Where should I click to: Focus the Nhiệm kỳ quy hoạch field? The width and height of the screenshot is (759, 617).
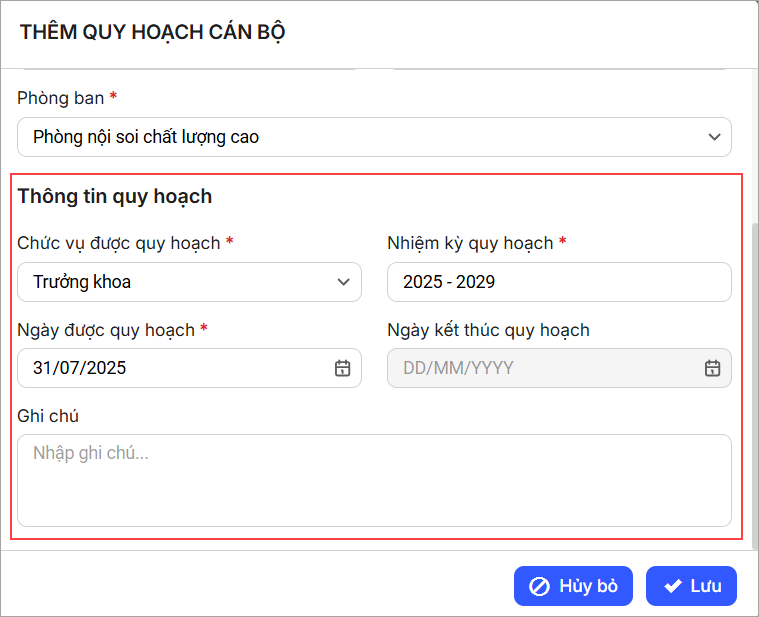click(x=558, y=282)
